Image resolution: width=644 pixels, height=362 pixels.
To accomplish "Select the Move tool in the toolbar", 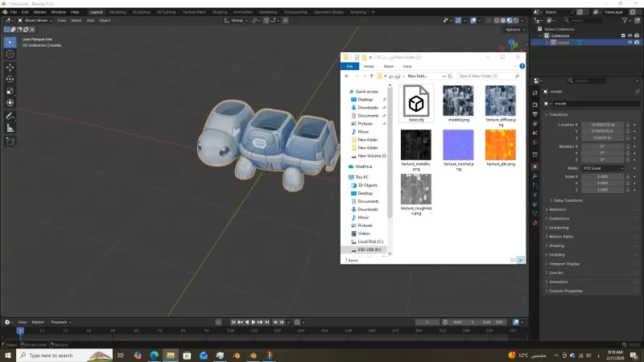I will click(x=10, y=67).
